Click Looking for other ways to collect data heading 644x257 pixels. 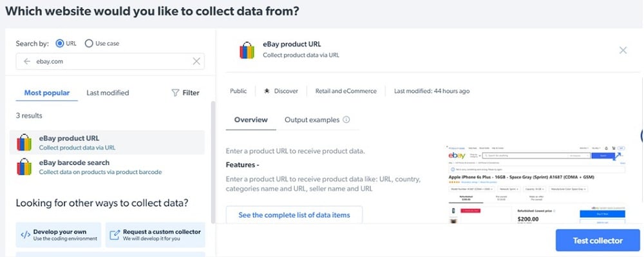tap(102, 203)
